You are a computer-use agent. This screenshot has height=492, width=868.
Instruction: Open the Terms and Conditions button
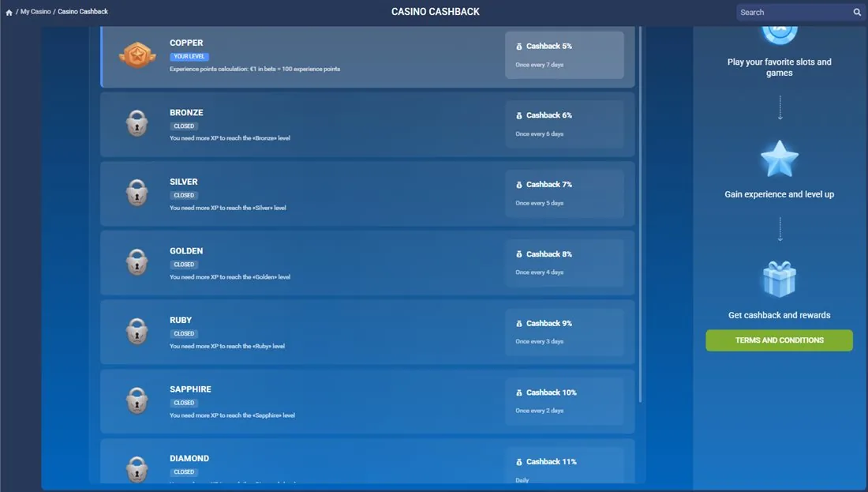779,340
